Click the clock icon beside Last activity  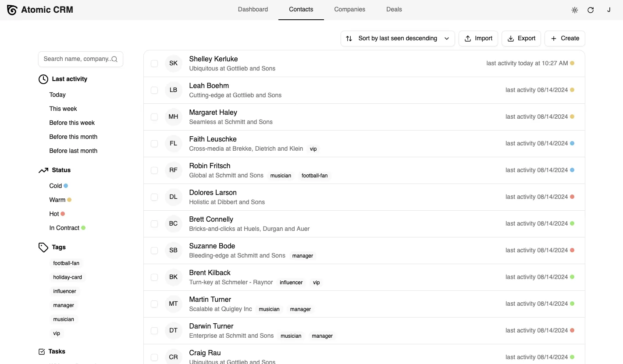[x=43, y=79]
